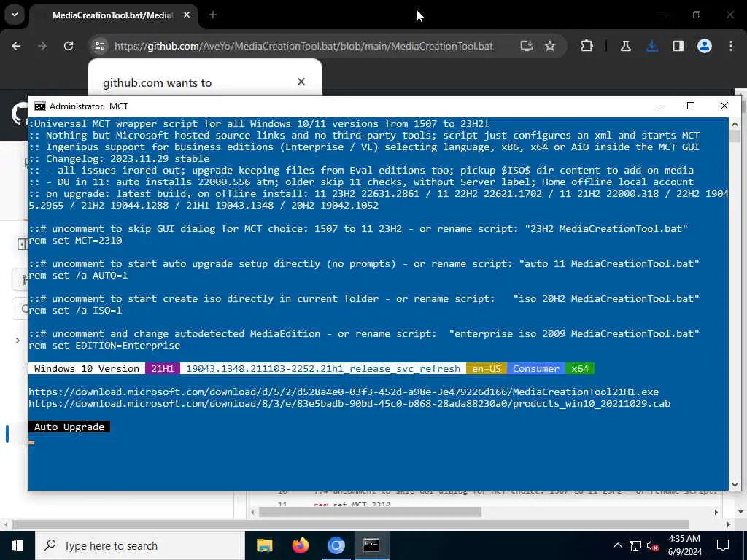Switch to Chrome in the taskbar
Viewport: 747px width, 560px height.
[x=336, y=545]
